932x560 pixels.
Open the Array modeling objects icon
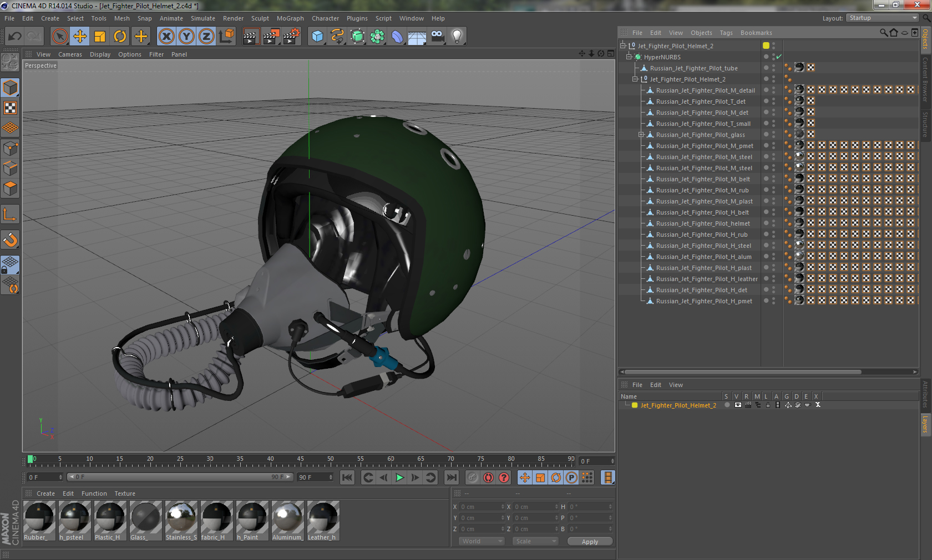tap(377, 37)
